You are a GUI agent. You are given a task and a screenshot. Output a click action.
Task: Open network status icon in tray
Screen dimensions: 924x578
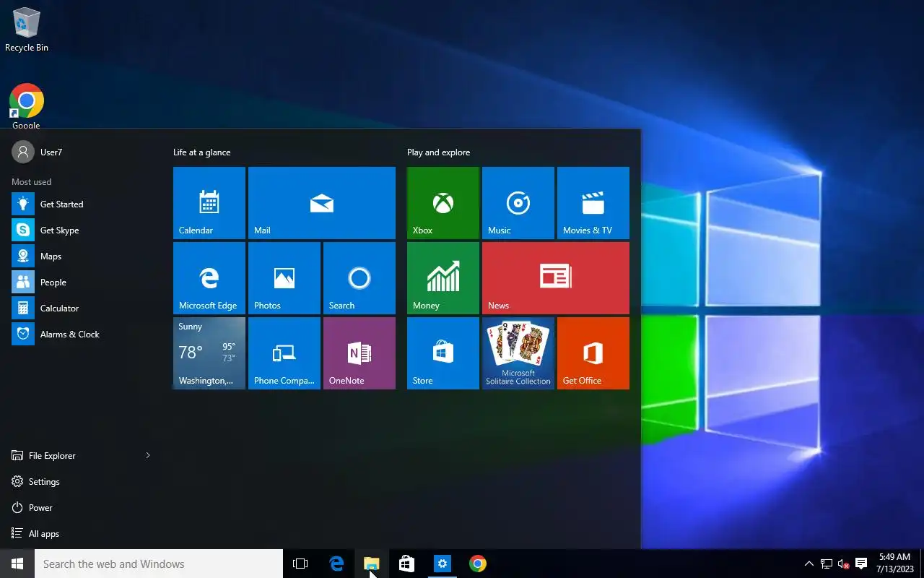[x=827, y=564]
